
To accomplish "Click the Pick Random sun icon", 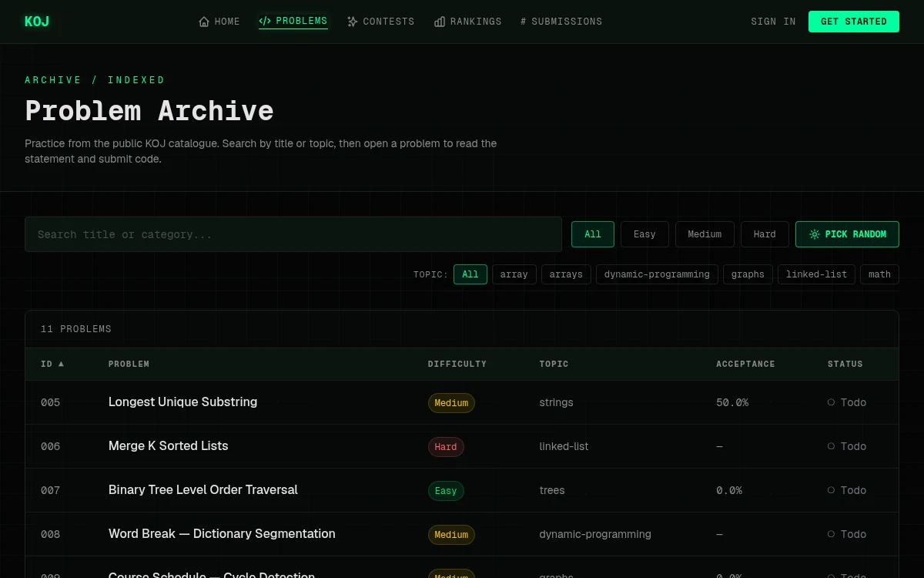I will coord(815,234).
